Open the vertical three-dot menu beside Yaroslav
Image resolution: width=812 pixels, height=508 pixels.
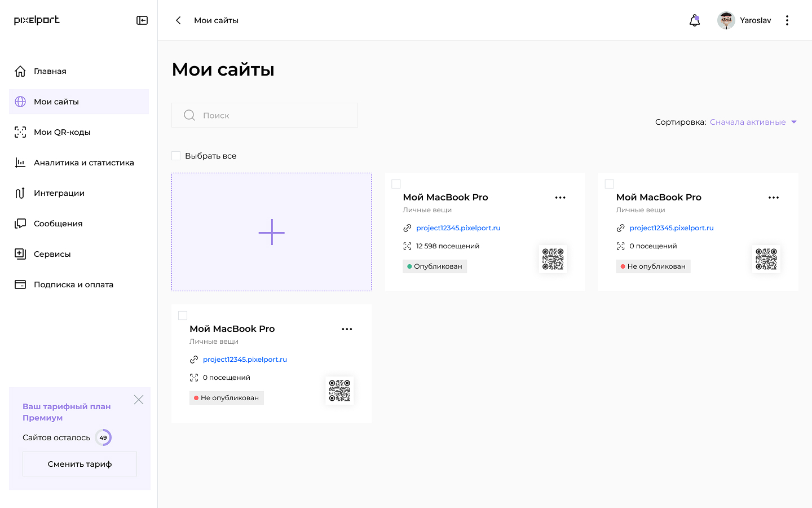tap(787, 20)
